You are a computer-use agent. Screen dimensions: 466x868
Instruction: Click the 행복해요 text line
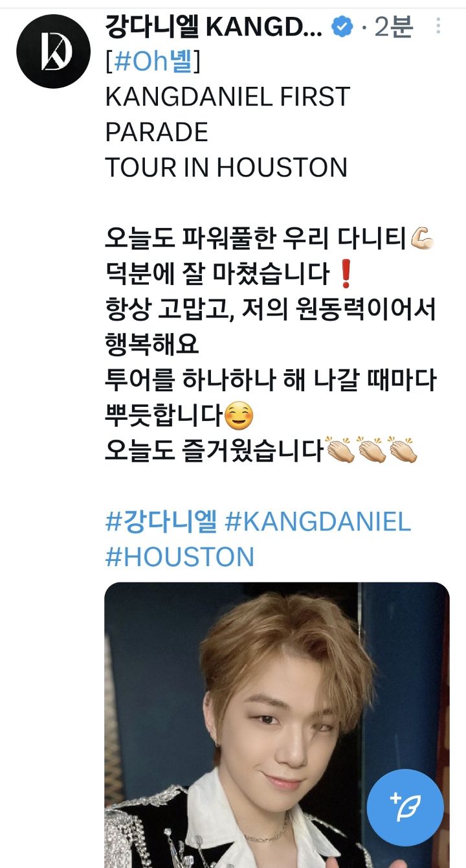[152, 346]
